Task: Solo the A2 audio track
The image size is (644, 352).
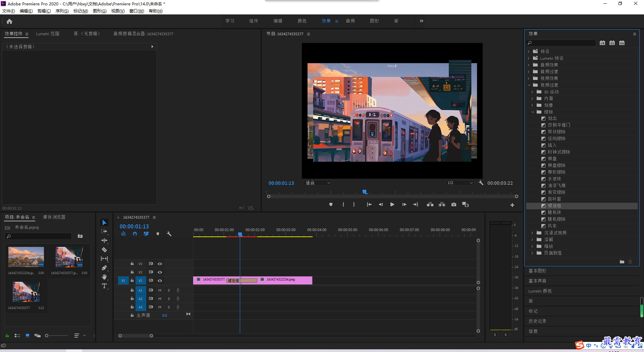Action: coord(169,299)
